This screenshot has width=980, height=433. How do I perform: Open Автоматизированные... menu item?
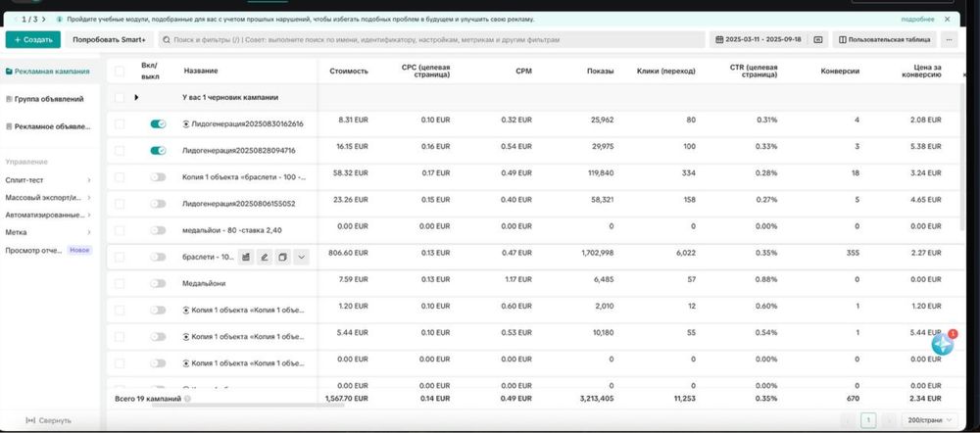pos(48,215)
